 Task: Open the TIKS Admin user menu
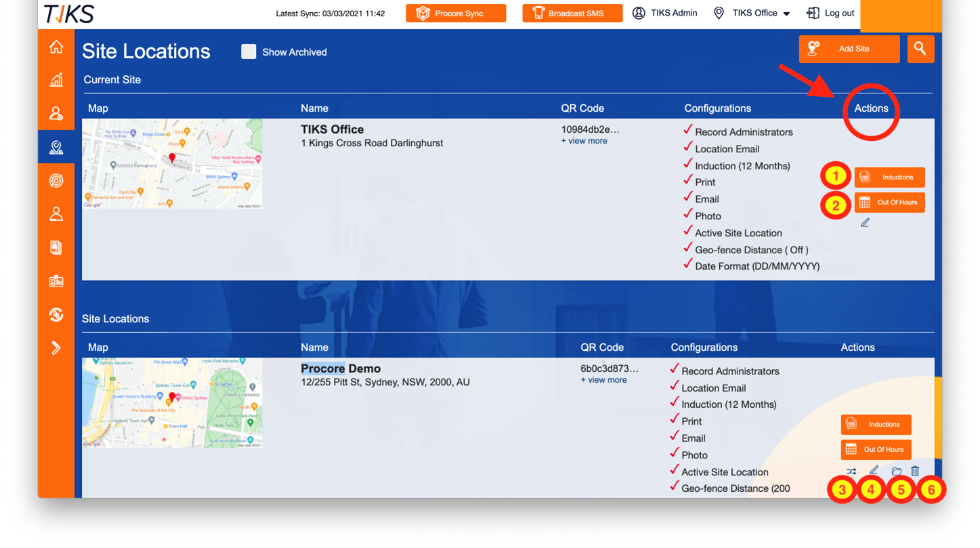[664, 13]
